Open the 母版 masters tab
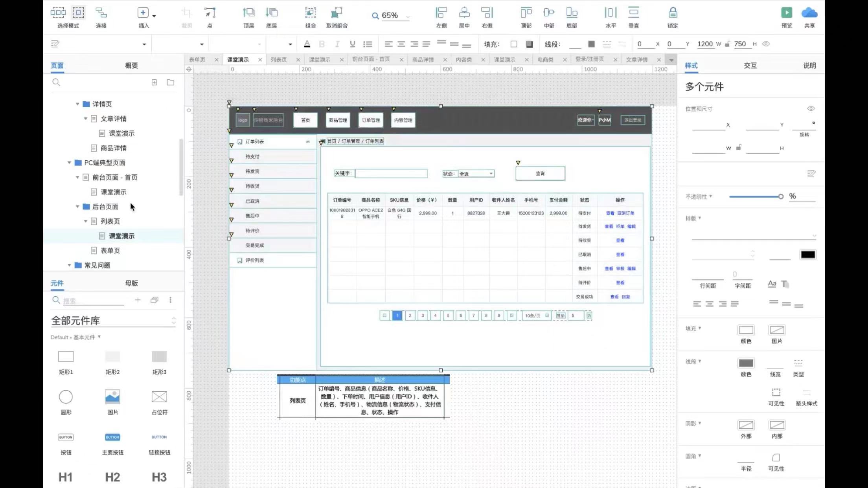868x488 pixels. point(131,283)
